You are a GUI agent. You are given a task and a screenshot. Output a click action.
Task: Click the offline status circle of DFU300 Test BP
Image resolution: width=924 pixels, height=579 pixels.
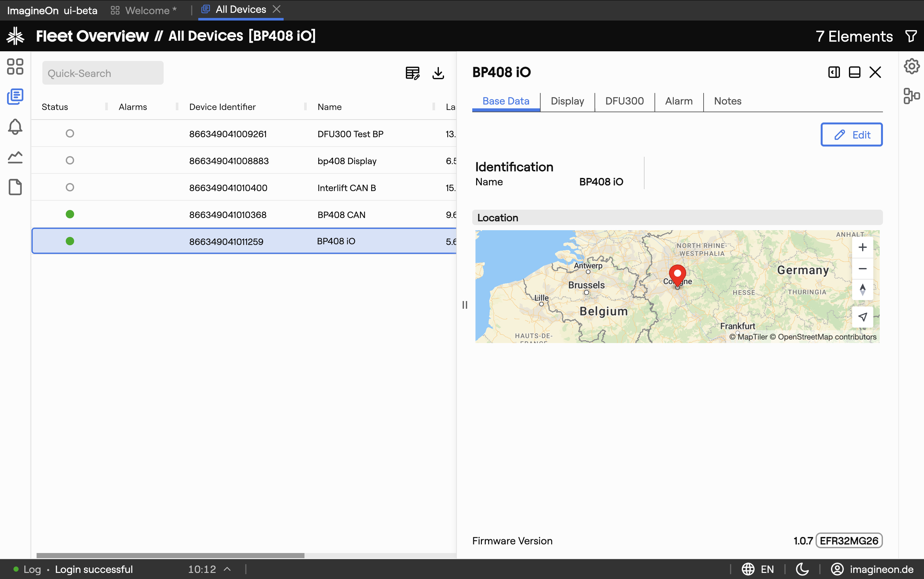point(70,133)
